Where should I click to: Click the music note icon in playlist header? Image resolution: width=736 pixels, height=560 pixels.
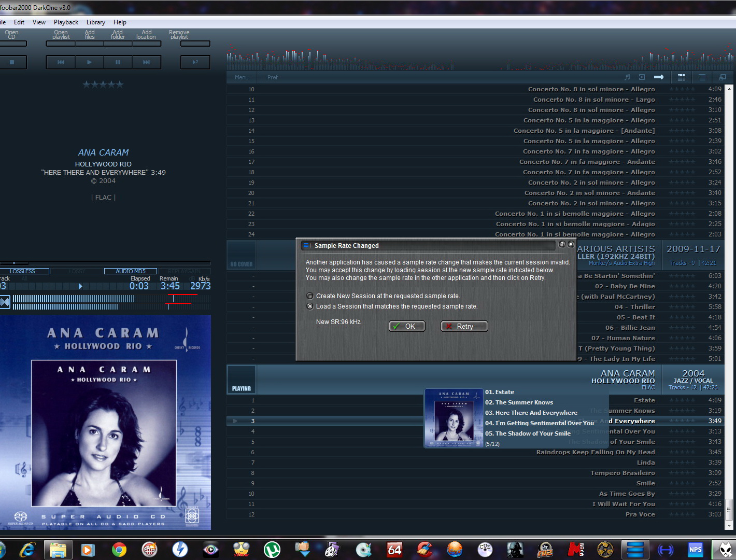627,77
